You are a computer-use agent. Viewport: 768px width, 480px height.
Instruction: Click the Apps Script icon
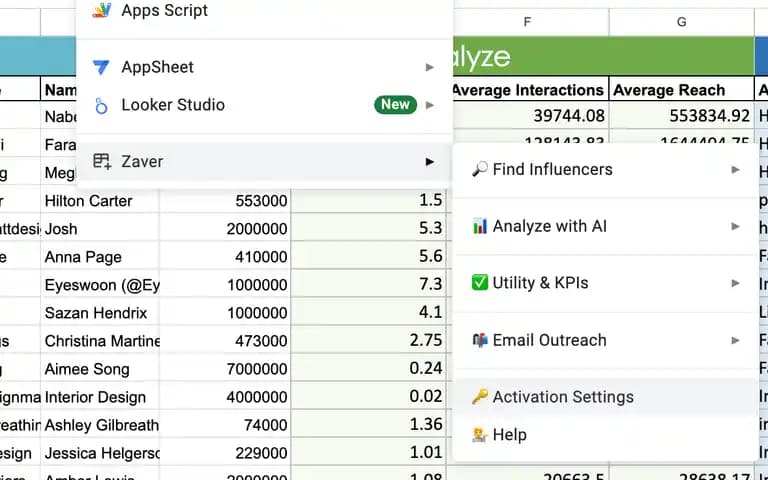pyautogui.click(x=101, y=10)
